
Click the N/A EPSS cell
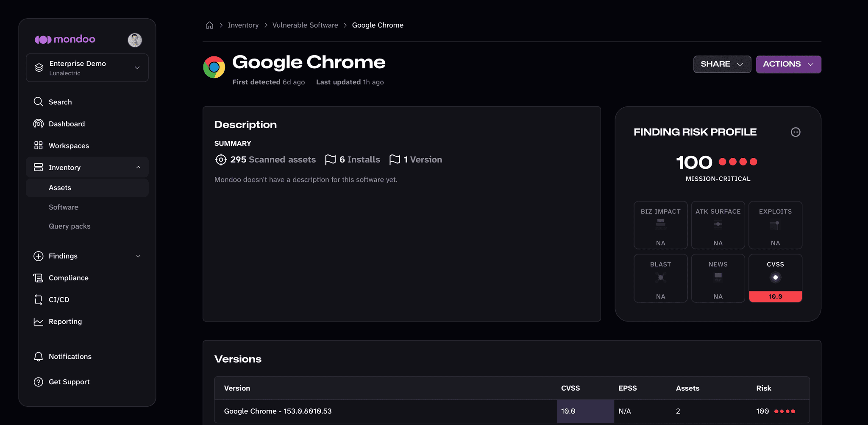625,411
